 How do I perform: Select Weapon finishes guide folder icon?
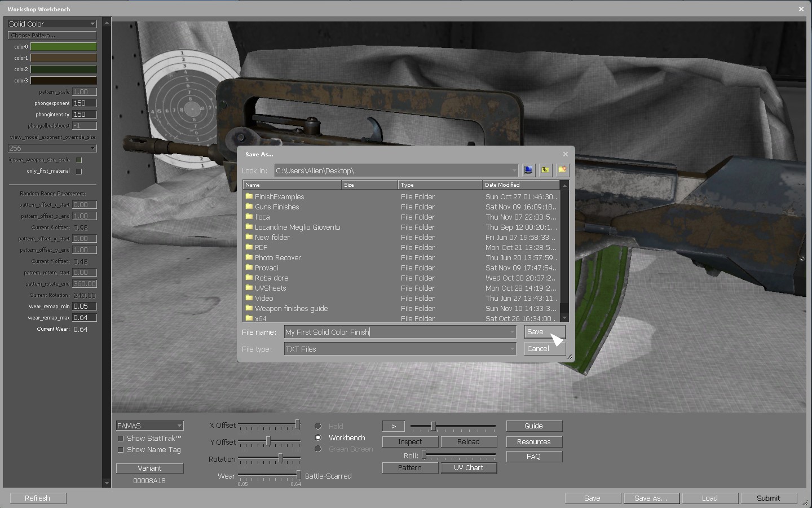pos(249,308)
